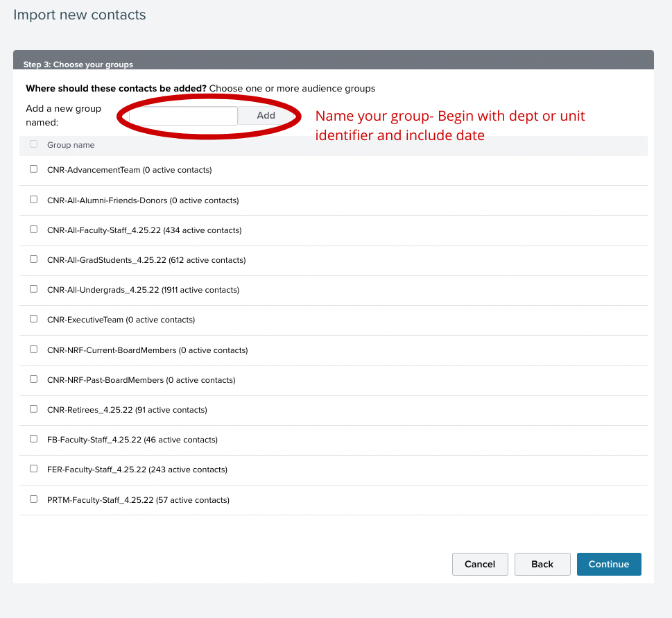Click the new group name input field

point(183,116)
